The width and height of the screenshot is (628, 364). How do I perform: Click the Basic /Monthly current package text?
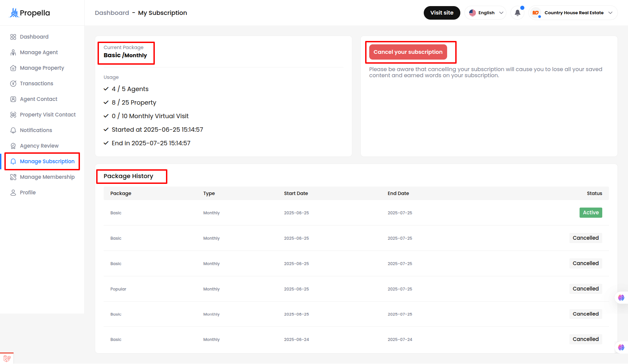tap(125, 56)
